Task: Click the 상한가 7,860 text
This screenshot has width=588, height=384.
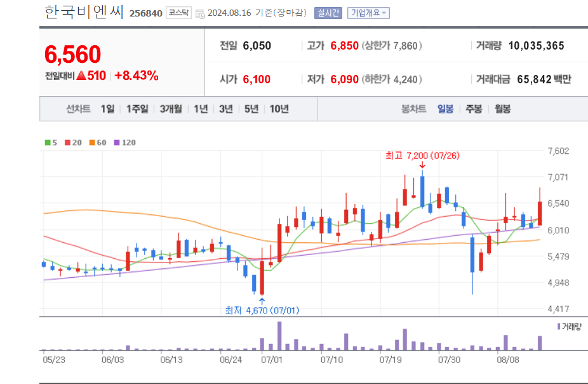Action: (392, 46)
